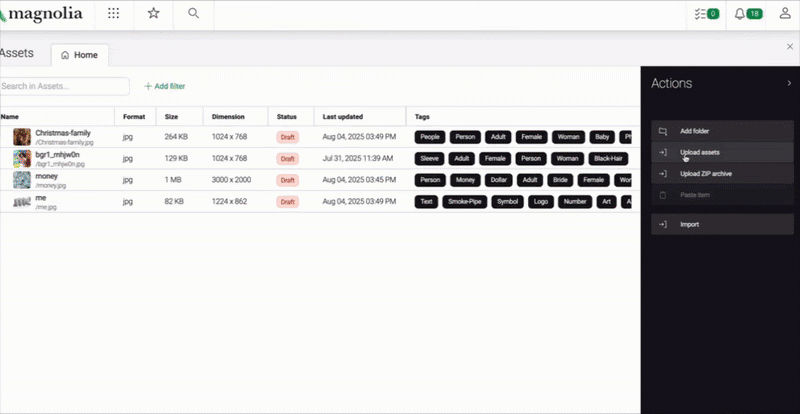Click Add filter button

pos(164,87)
